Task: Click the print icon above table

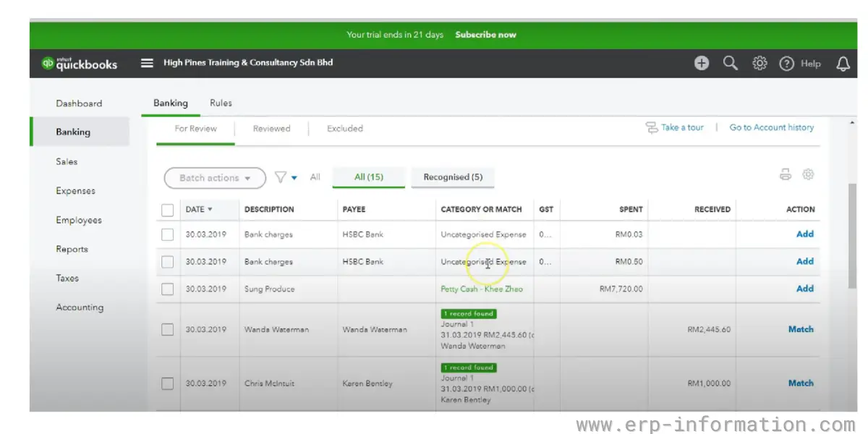Action: (786, 174)
